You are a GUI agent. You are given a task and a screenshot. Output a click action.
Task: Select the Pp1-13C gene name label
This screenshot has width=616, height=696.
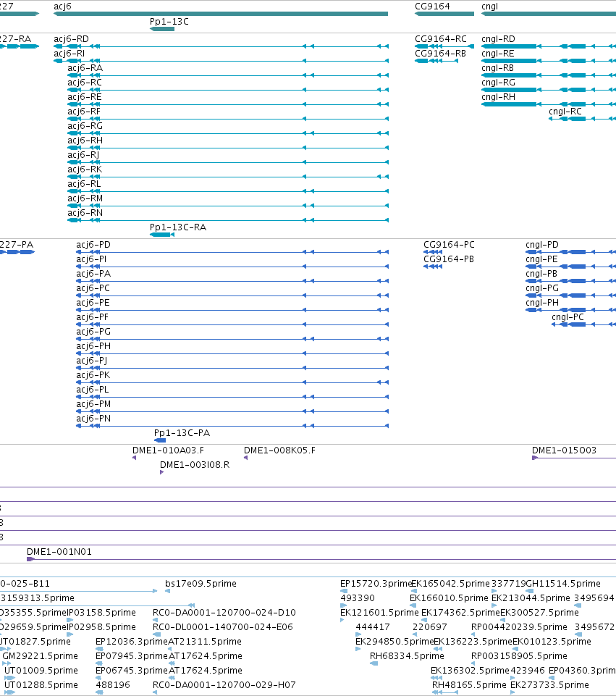pos(169,21)
